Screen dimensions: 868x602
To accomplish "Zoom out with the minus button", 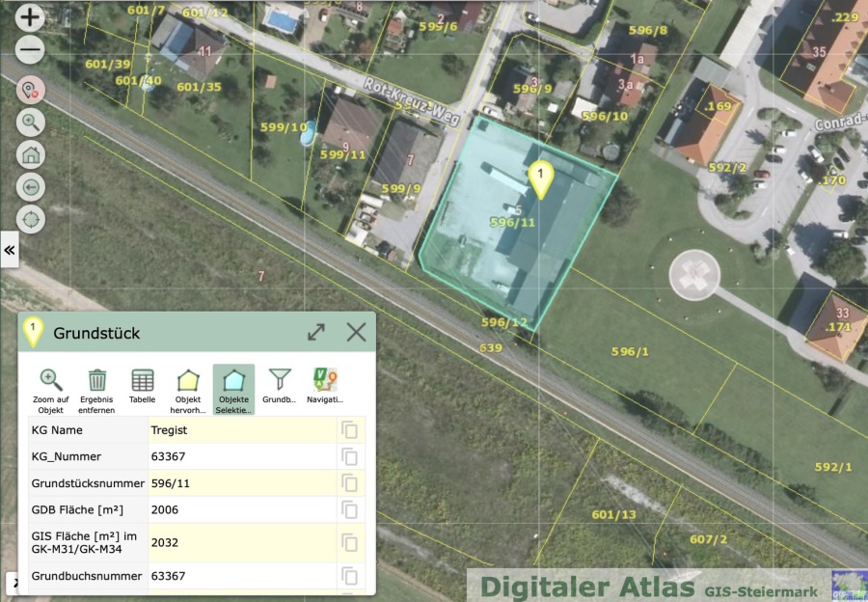I will [x=31, y=50].
